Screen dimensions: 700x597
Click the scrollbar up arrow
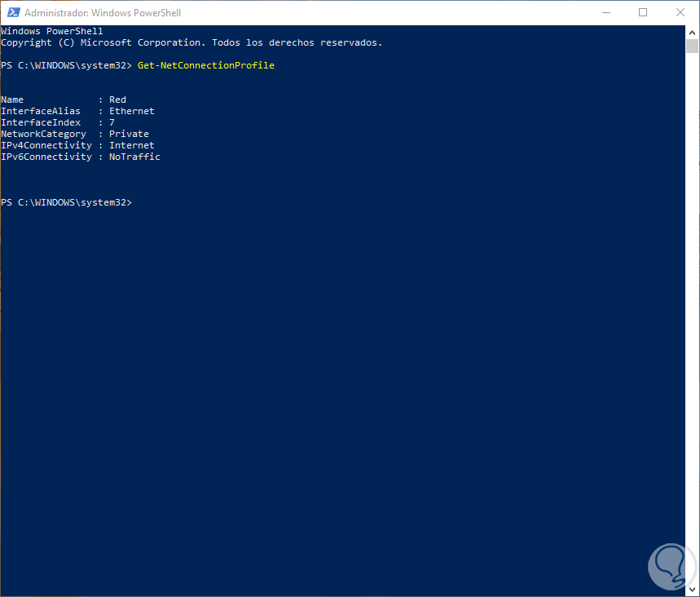click(693, 32)
